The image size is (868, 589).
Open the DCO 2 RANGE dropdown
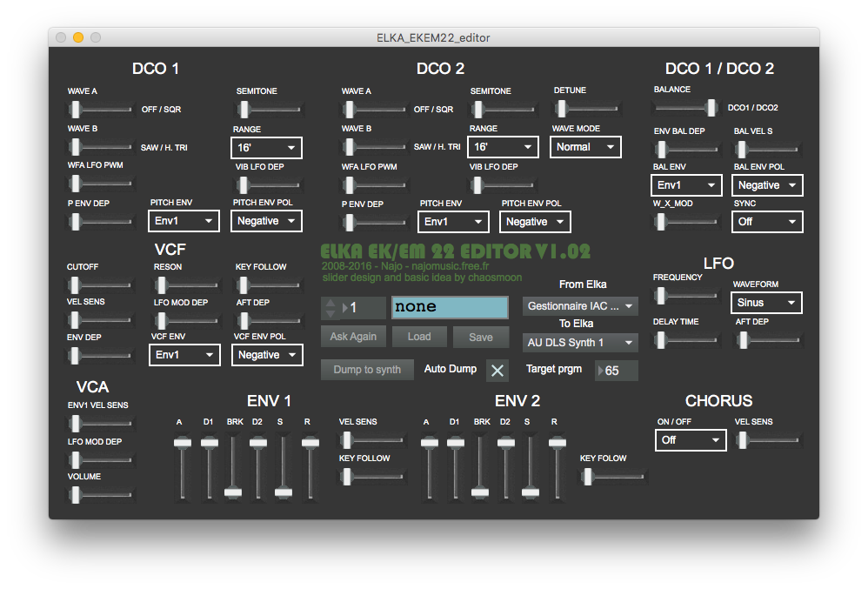[x=503, y=147]
